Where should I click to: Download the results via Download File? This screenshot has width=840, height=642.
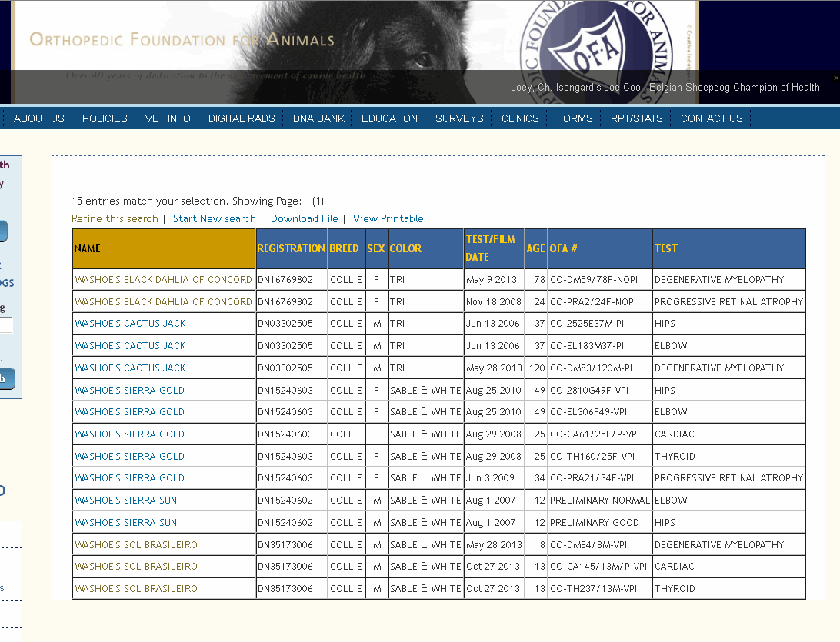coord(304,218)
